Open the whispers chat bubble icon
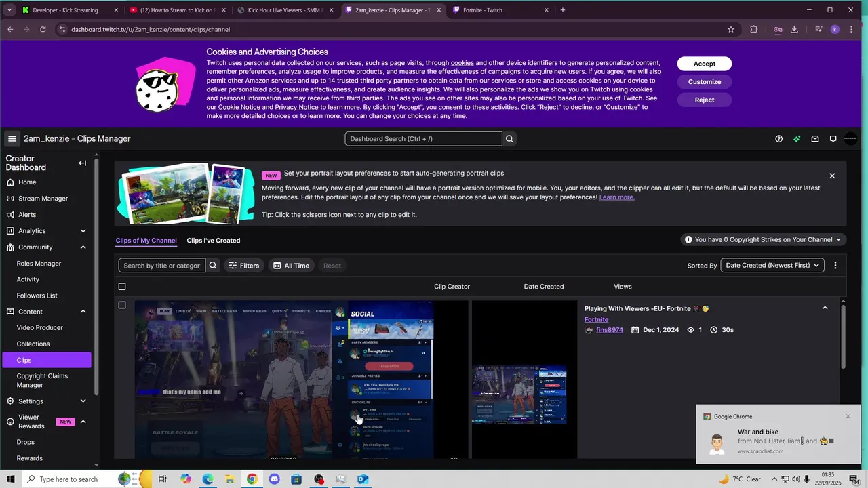The image size is (868, 488). tap(833, 139)
